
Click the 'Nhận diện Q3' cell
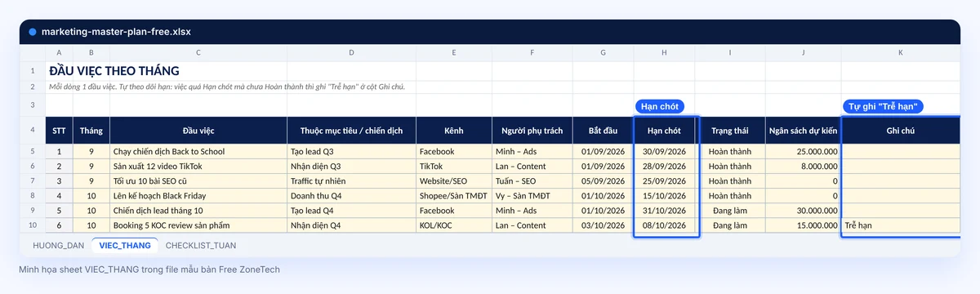point(352,166)
